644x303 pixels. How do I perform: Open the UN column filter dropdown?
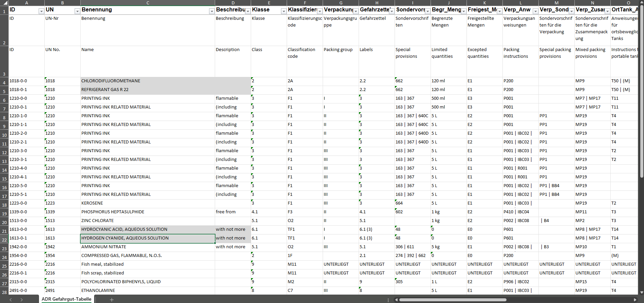(77, 11)
